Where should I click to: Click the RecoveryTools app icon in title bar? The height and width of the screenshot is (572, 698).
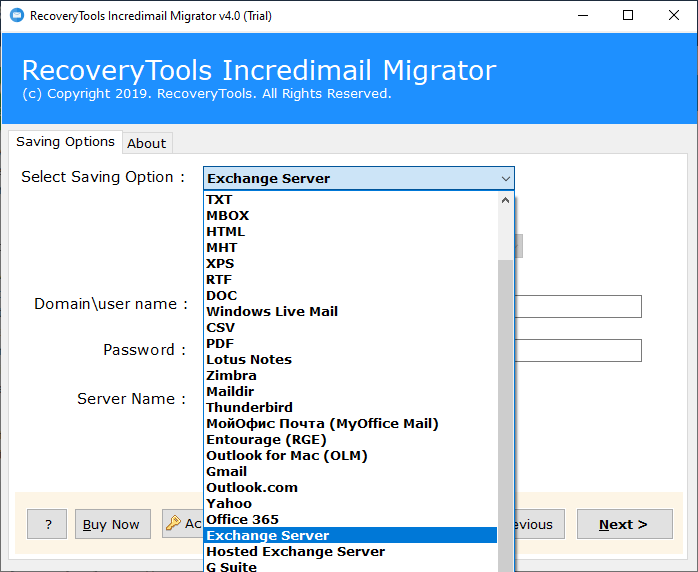click(17, 16)
